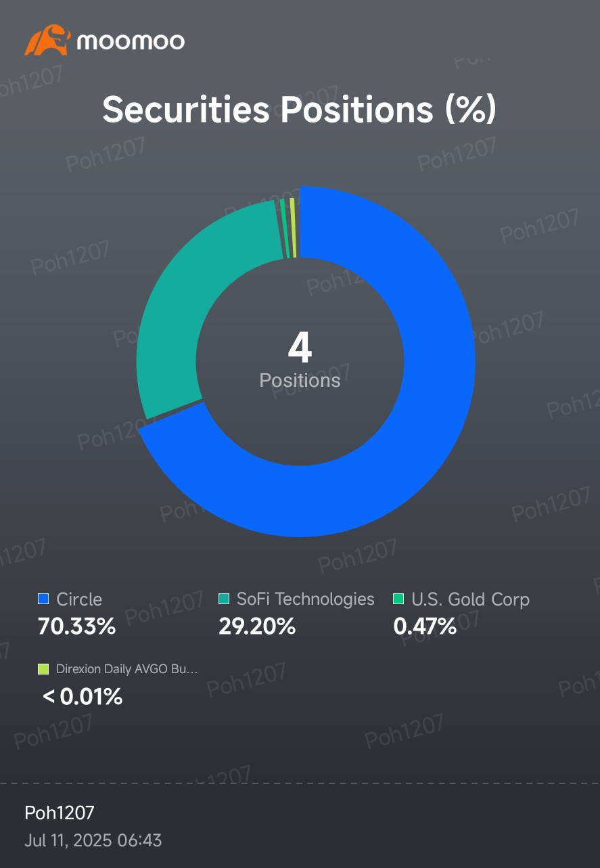Select the blue Circle legend swatch
The image size is (600, 868).
point(43,599)
